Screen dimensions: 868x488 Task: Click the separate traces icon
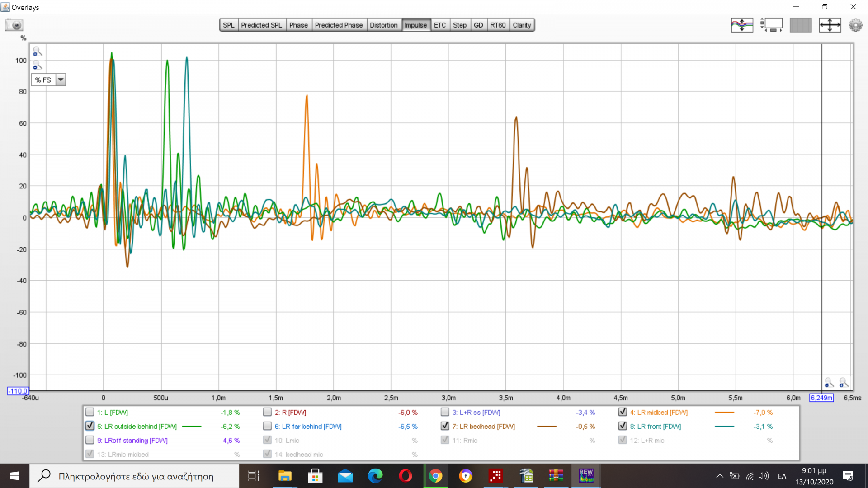coord(742,25)
